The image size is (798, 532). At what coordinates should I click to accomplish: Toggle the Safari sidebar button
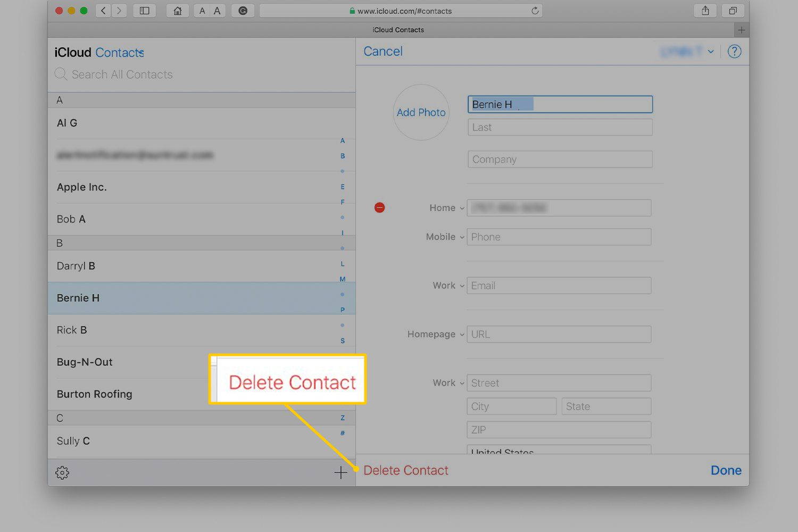tap(144, 11)
